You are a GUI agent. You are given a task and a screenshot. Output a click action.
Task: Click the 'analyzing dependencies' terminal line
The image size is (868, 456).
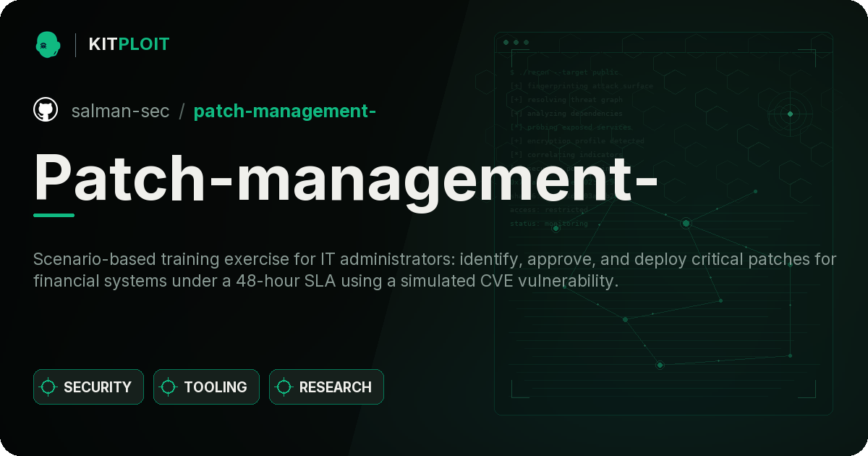(x=566, y=114)
